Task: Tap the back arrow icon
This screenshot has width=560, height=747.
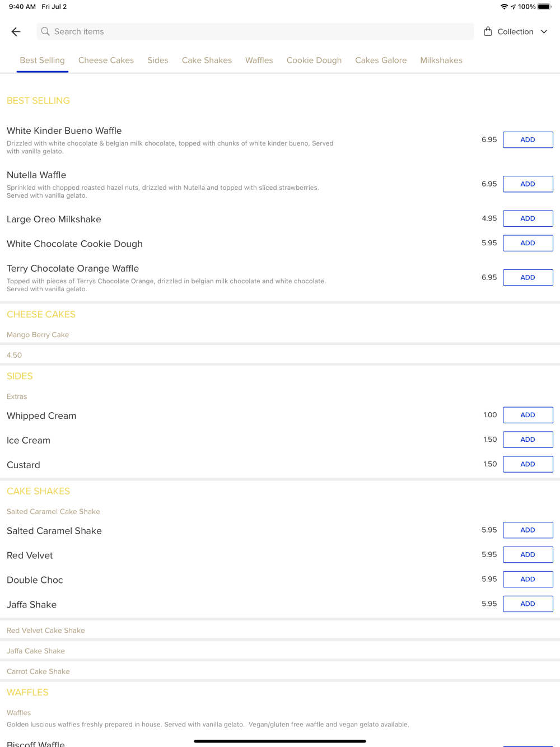Action: pos(16,32)
